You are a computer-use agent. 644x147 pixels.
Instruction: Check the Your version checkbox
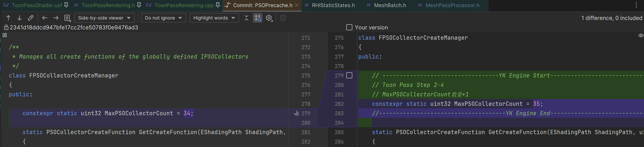coord(349,27)
